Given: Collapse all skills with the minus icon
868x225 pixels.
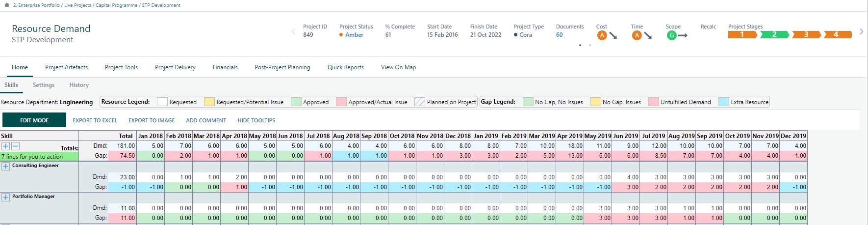Looking at the screenshot, I should [x=15, y=146].
